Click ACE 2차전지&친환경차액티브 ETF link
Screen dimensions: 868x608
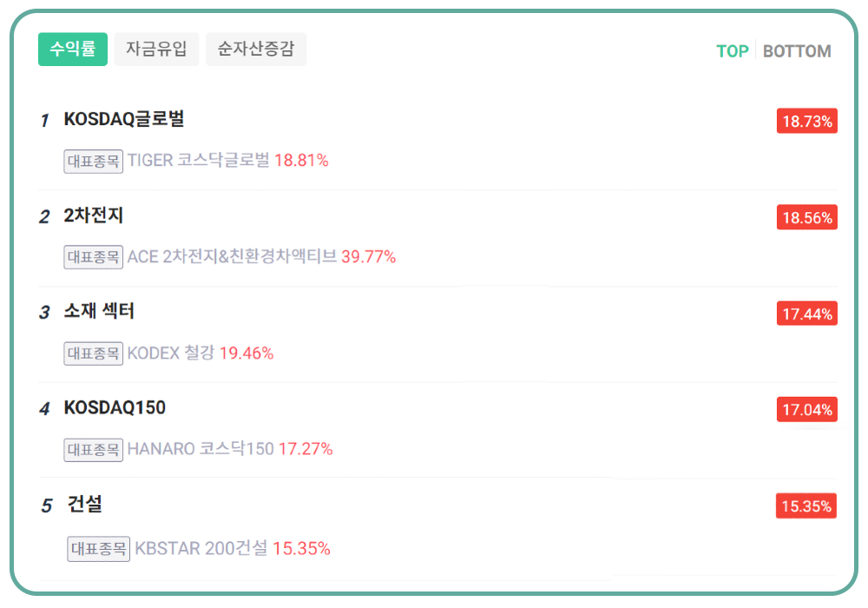(232, 257)
